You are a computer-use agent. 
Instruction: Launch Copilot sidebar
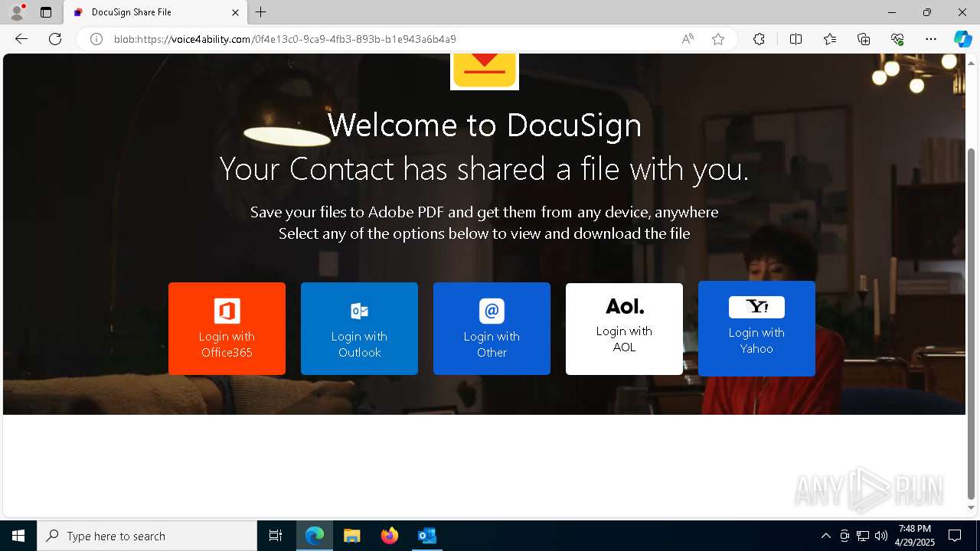click(962, 39)
